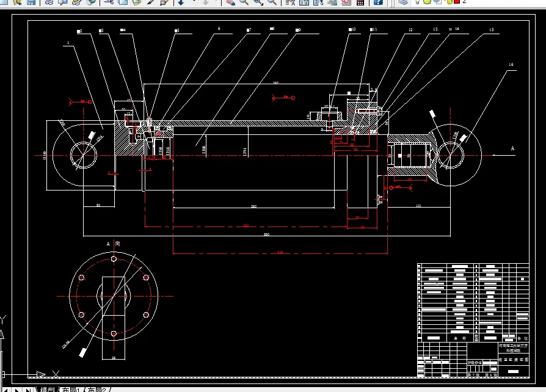Choose the Zoom Window magnifier tool
Screen dimensions: 546x392
point(257,2)
